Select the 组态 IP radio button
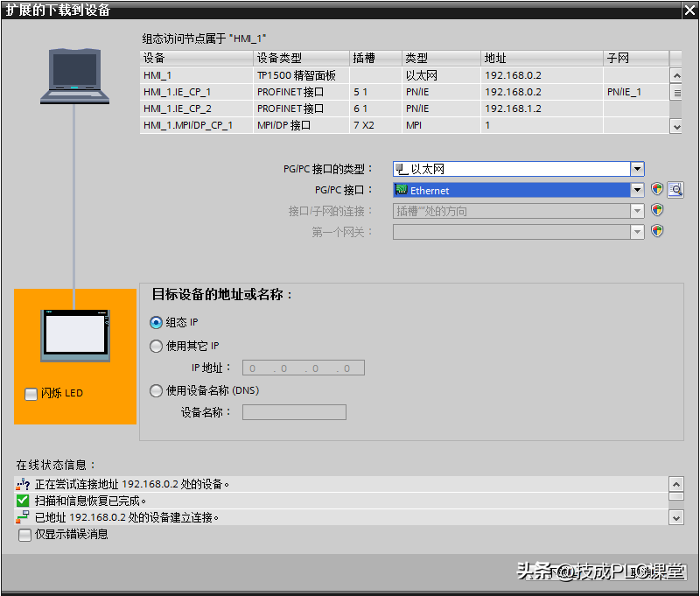The width and height of the screenshot is (700, 596). [157, 322]
